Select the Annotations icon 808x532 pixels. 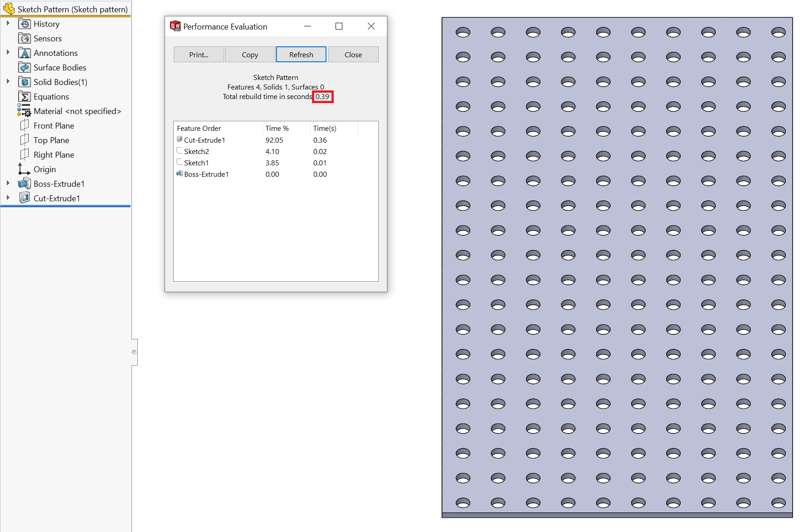[25, 53]
